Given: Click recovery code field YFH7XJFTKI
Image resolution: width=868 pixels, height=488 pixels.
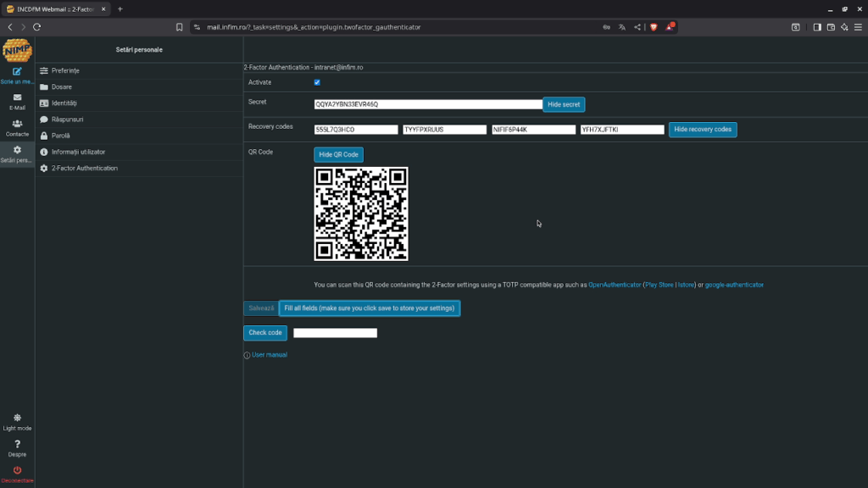Looking at the screenshot, I should click(622, 130).
